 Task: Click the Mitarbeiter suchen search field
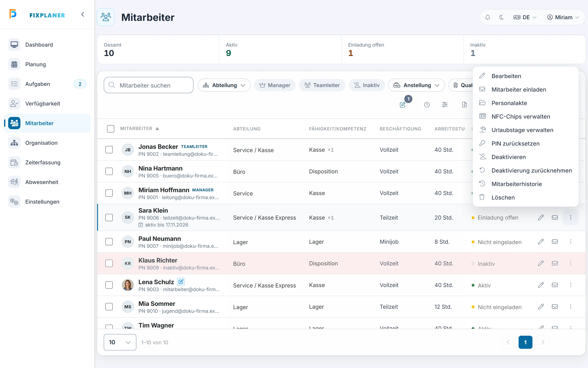[149, 85]
